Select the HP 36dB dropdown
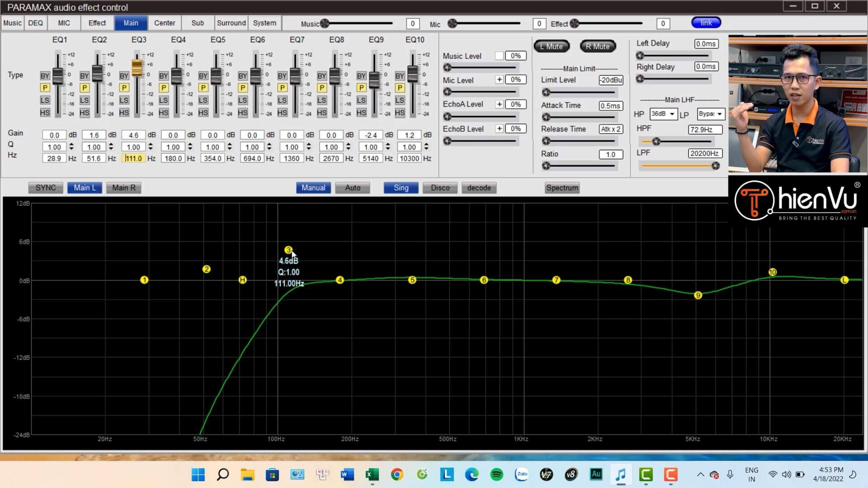The image size is (868, 488). [x=661, y=114]
